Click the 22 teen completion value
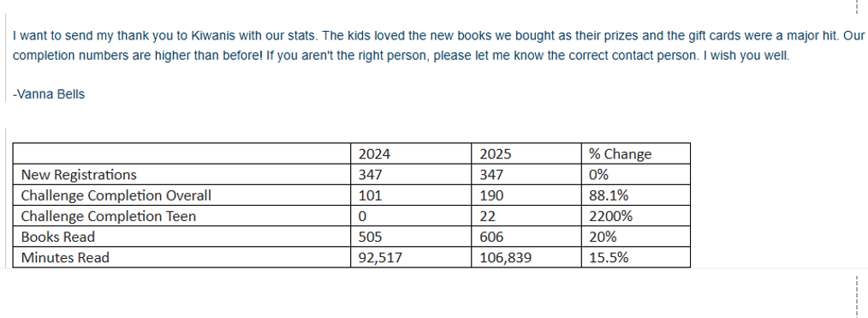The image size is (868, 318). coord(526,216)
